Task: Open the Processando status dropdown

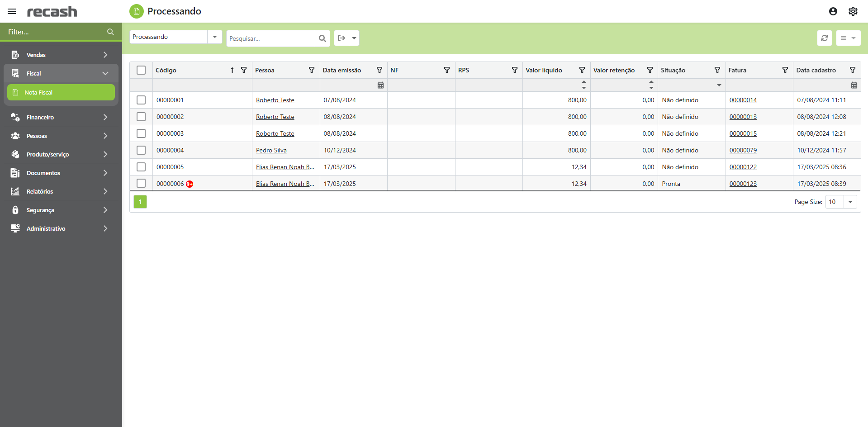Action: pyautogui.click(x=214, y=37)
